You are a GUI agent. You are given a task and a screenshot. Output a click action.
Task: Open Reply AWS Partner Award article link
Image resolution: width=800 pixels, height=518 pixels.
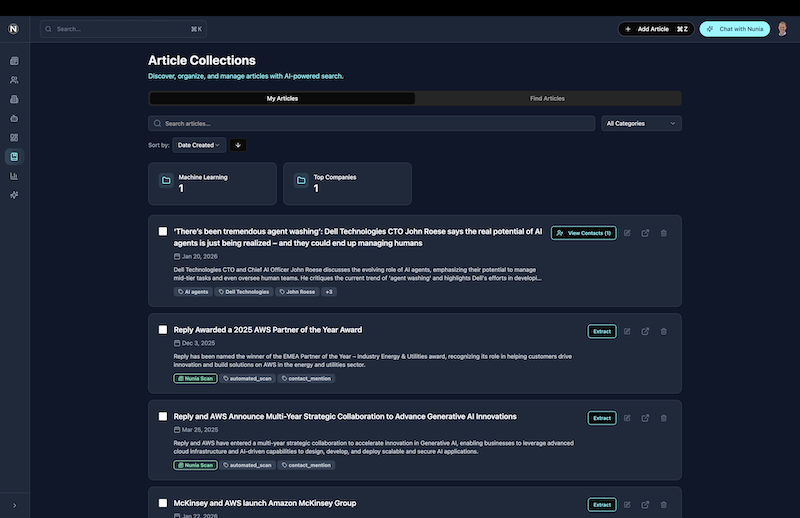(x=645, y=331)
